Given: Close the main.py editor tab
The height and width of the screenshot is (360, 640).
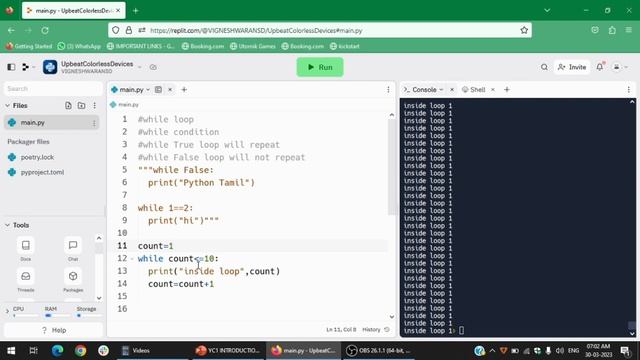Looking at the screenshot, I should click(x=170, y=89).
